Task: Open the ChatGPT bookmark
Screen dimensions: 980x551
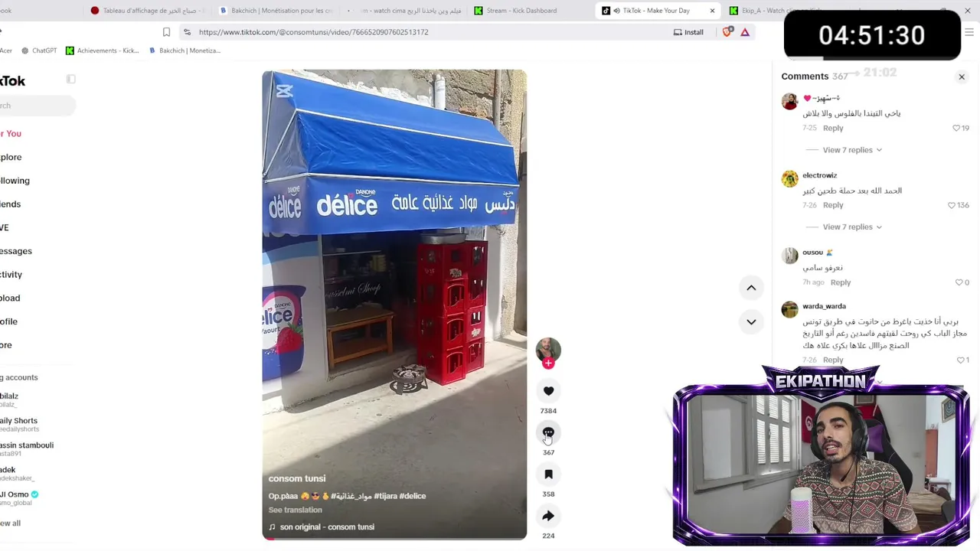Action: (x=39, y=51)
